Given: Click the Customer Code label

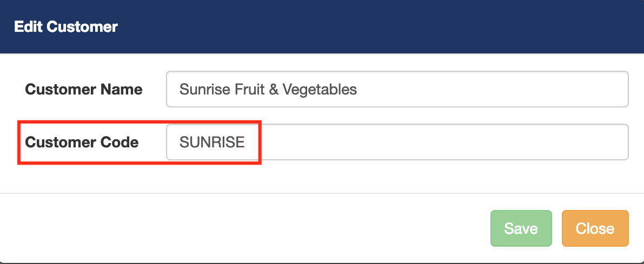Looking at the screenshot, I should click(82, 142).
